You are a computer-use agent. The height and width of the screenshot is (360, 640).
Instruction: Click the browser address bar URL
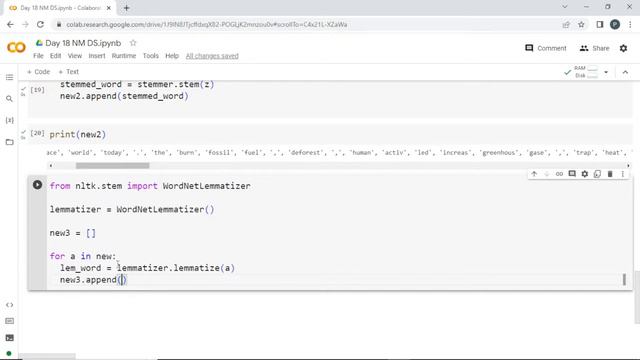[207, 24]
